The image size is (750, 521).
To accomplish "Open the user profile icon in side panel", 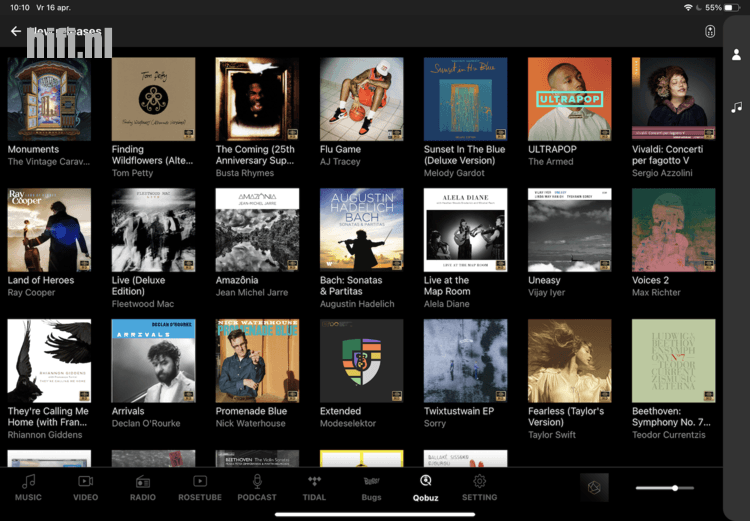I will [x=737, y=55].
